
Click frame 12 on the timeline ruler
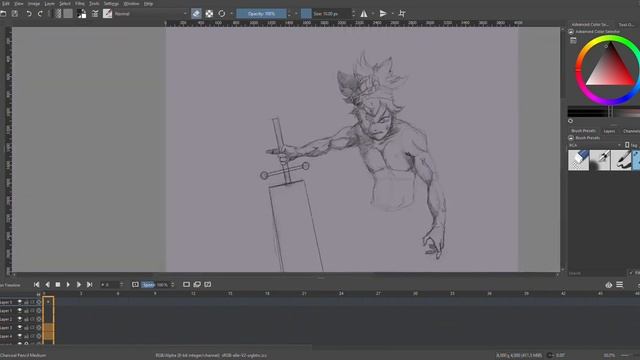(193, 293)
